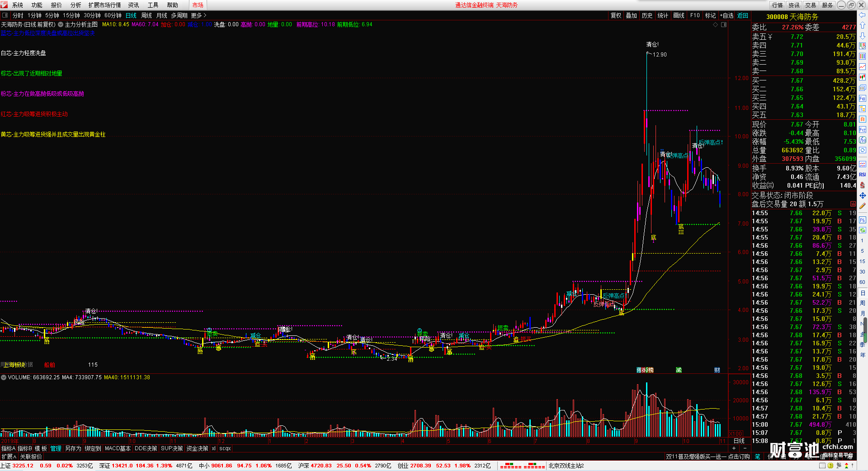
Task: Click the traffic-light signal icon in status bar
Action: pyautogui.click(x=846, y=466)
